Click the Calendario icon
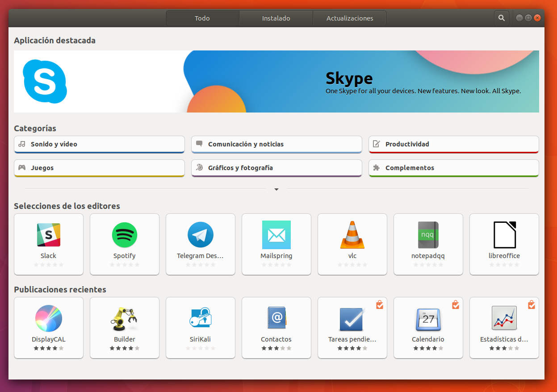The width and height of the screenshot is (557, 392). [x=428, y=319]
